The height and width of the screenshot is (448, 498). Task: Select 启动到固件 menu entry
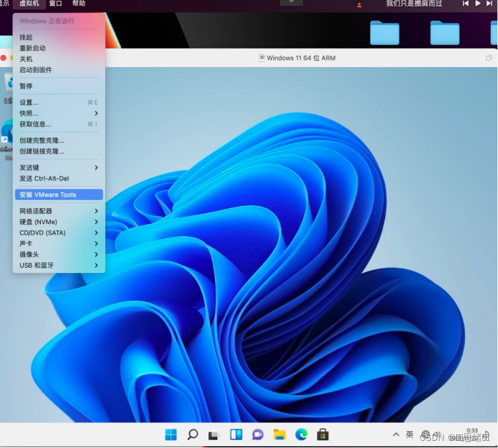point(59,69)
